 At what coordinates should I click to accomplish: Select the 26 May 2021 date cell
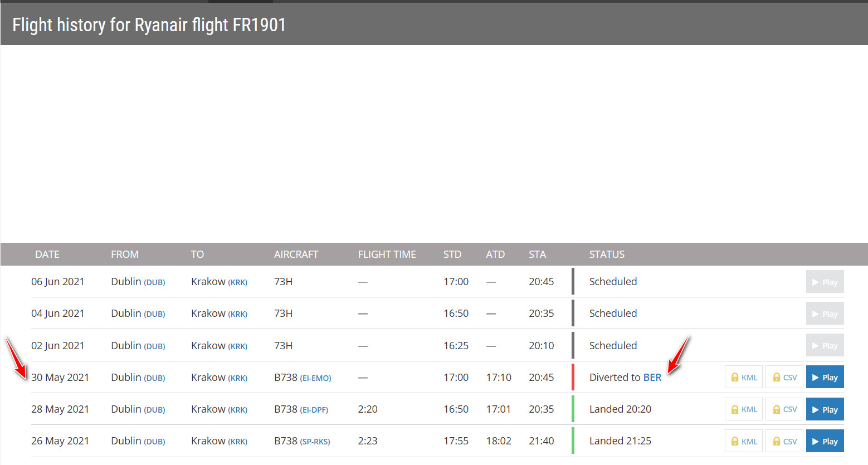click(60, 441)
